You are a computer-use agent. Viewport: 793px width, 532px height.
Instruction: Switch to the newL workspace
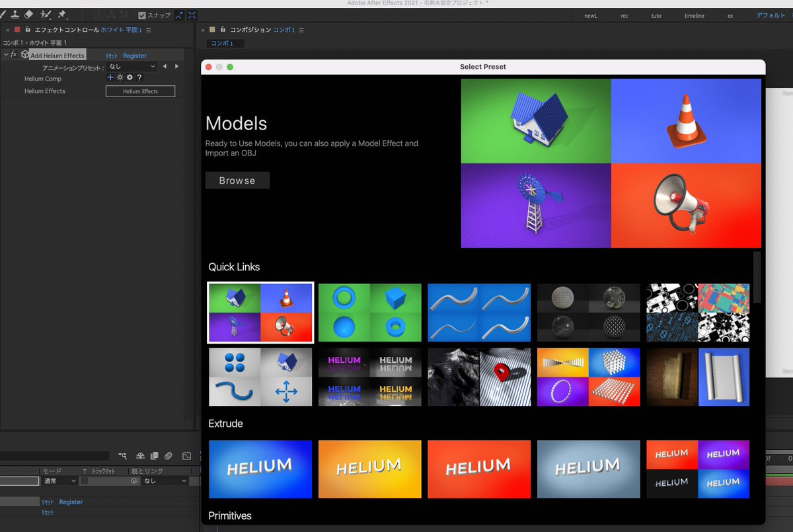click(591, 15)
